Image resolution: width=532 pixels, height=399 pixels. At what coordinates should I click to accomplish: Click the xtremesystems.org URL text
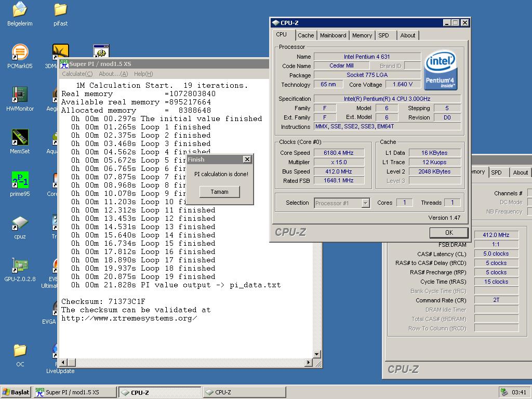(x=129, y=318)
